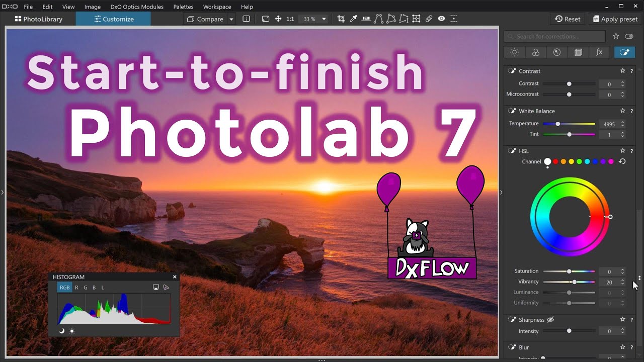Select the red HSL channel swatch
Screen dimensions: 644x362
pyautogui.click(x=555, y=161)
